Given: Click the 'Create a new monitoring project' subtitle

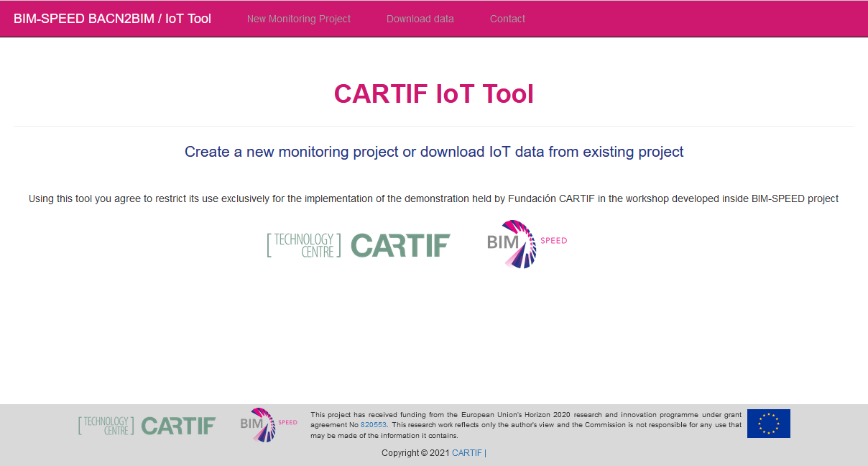Looking at the screenshot, I should (x=434, y=152).
